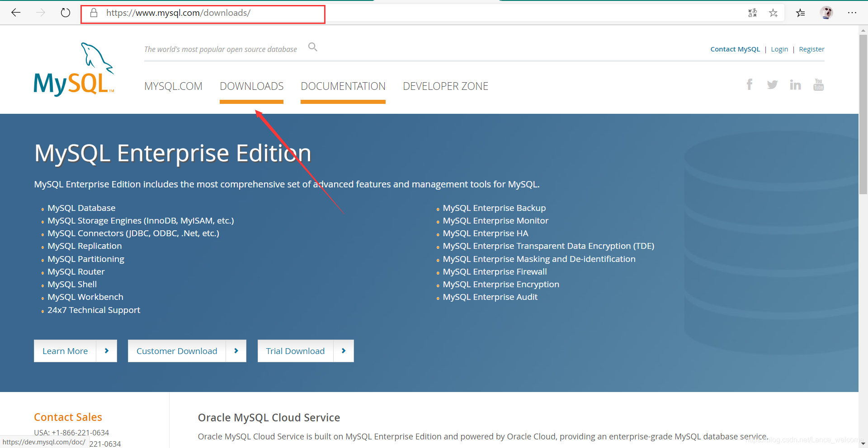Click the scrollbar down arrow
The height and width of the screenshot is (448, 868).
click(x=863, y=443)
